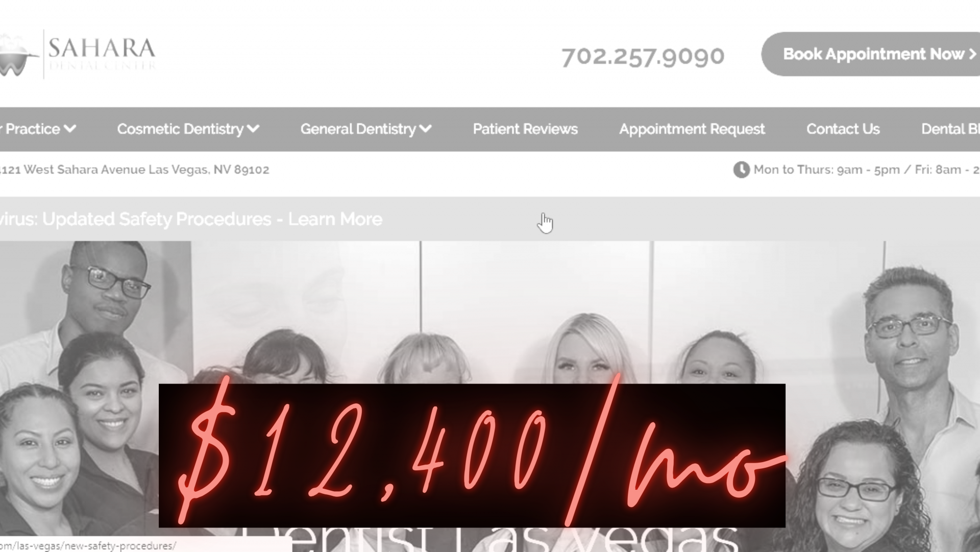Click the Updated Safety Procedures banner text
Image resolution: width=980 pixels, height=552 pixels.
coord(136,219)
